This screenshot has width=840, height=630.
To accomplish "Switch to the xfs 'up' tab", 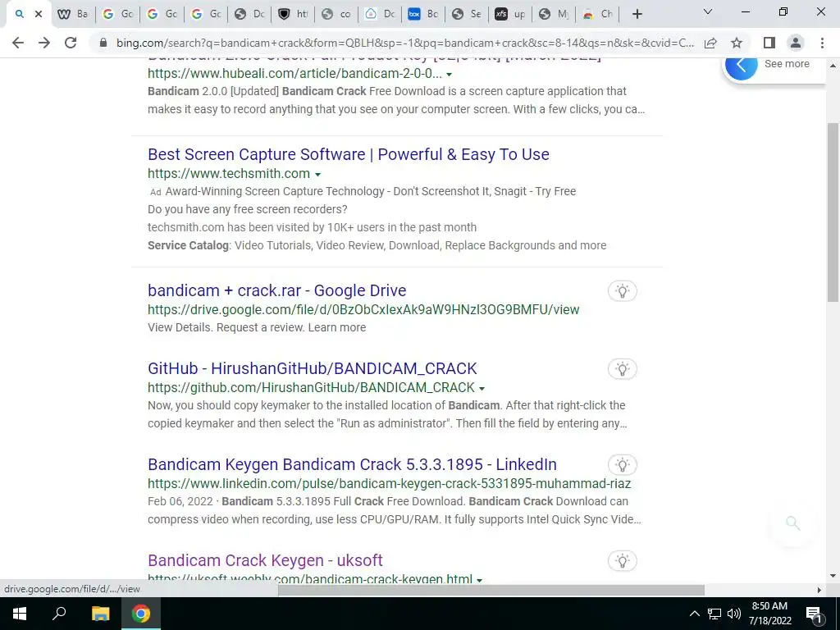I will point(510,15).
